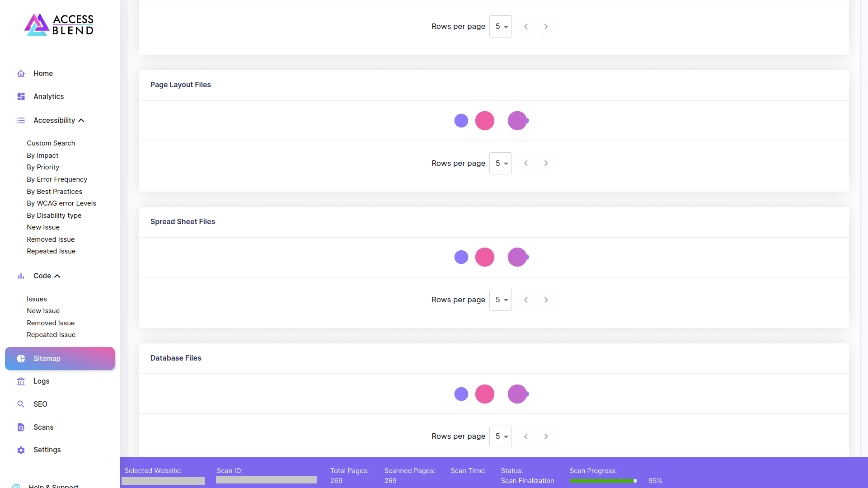Open the Settings page
The height and width of the screenshot is (488, 868).
(x=47, y=450)
